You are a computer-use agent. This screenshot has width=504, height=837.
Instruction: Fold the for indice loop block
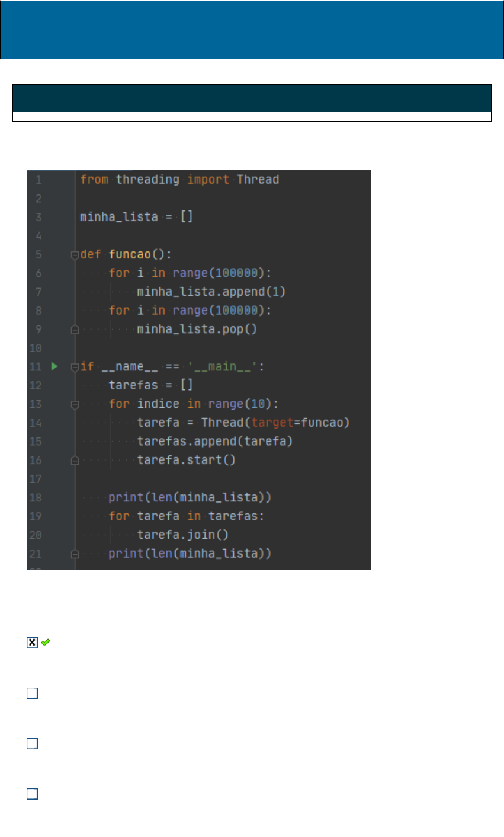click(x=75, y=404)
